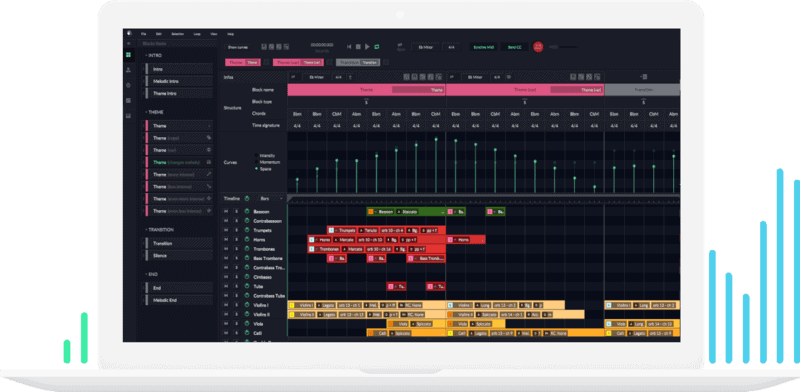Click the green knob on the Horns track
Screen dimensions: 800x392
246,239
